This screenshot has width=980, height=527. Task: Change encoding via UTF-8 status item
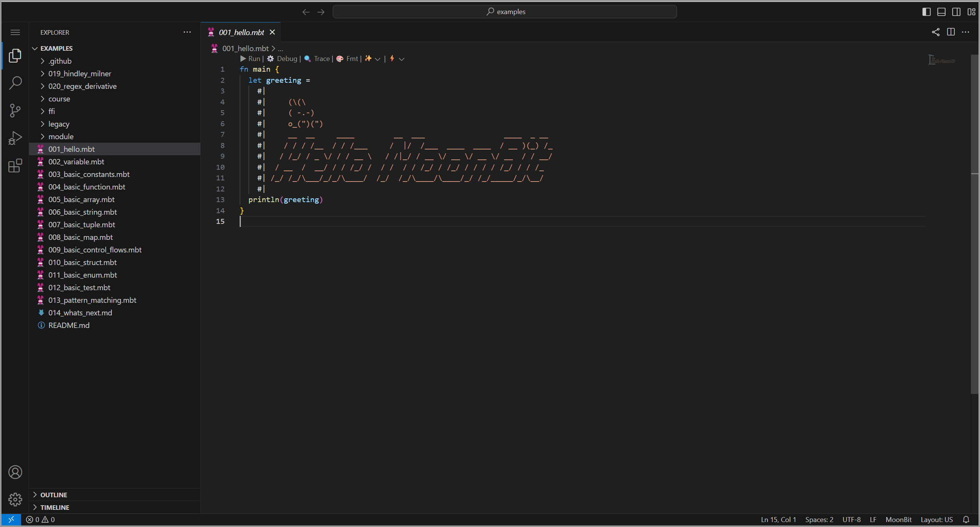(851, 519)
